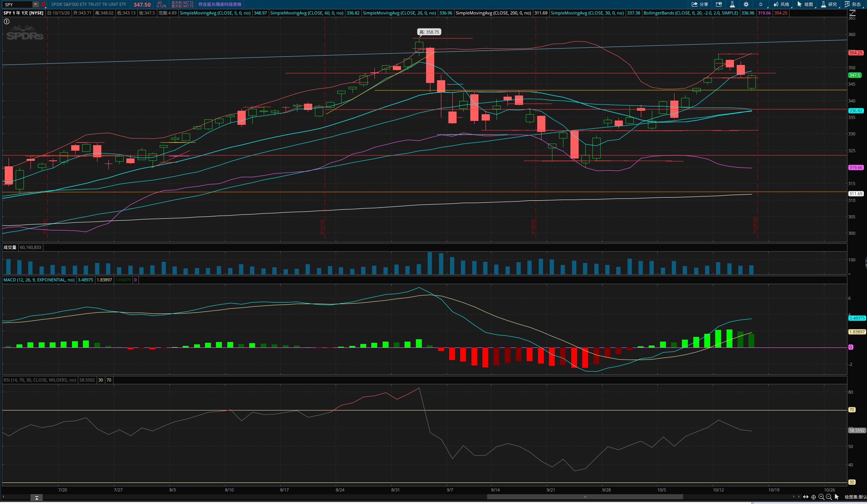Screen dimensions: 867x504
Task: Click the zoom in magnifier
Action: [821, 497]
